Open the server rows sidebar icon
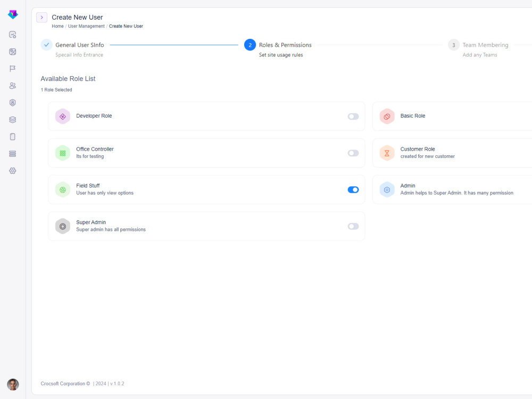The height and width of the screenshot is (399, 532). click(13, 154)
